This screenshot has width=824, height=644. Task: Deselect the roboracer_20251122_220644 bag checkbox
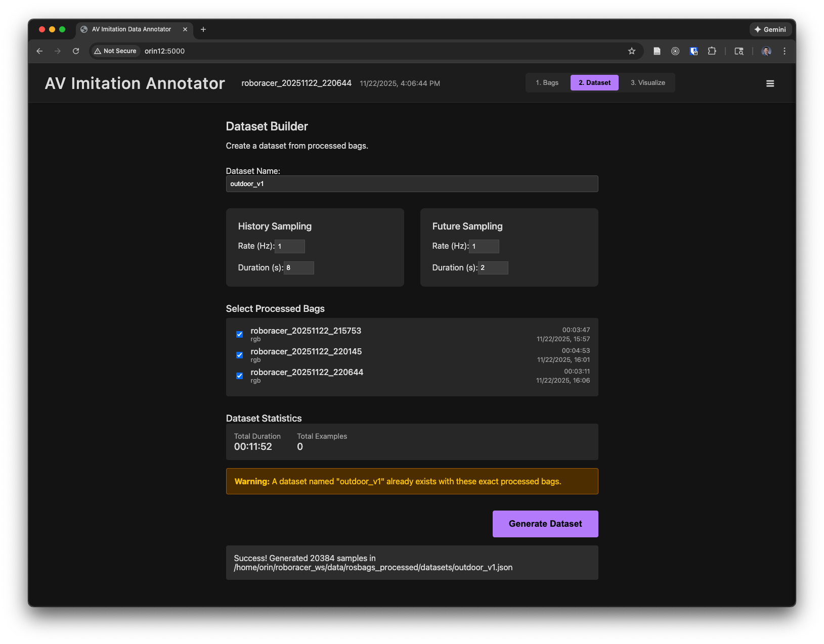(x=240, y=376)
